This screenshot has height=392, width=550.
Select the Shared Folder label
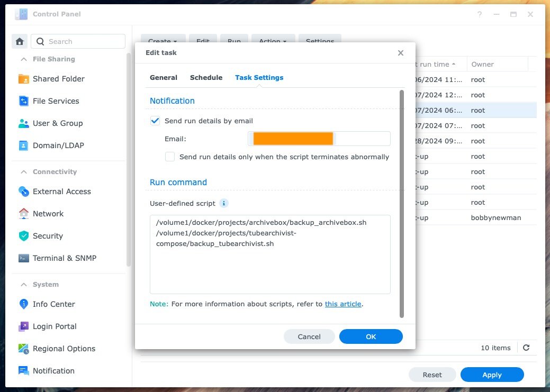pyautogui.click(x=59, y=79)
